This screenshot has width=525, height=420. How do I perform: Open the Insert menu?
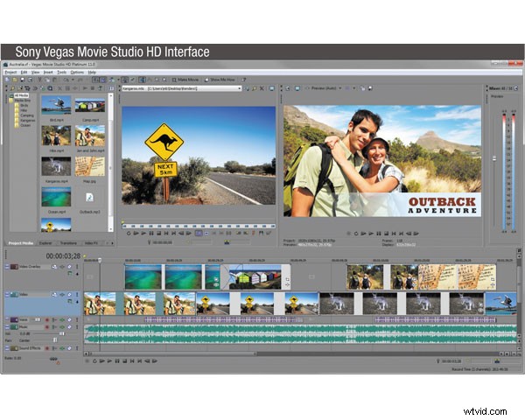coord(48,73)
